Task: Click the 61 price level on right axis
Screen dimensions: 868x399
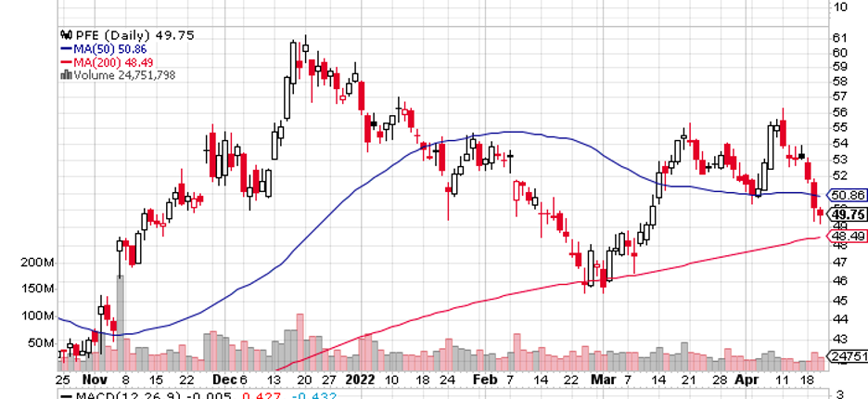Action: click(840, 37)
